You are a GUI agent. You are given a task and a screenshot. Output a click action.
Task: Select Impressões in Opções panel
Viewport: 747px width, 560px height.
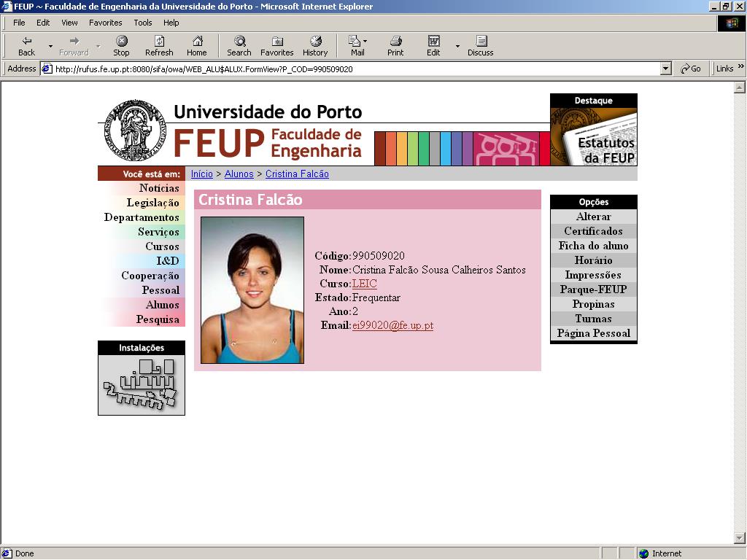point(594,275)
